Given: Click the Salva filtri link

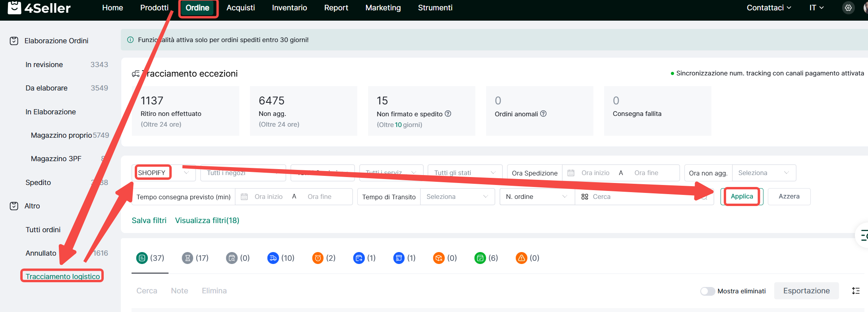Looking at the screenshot, I should coord(149,221).
